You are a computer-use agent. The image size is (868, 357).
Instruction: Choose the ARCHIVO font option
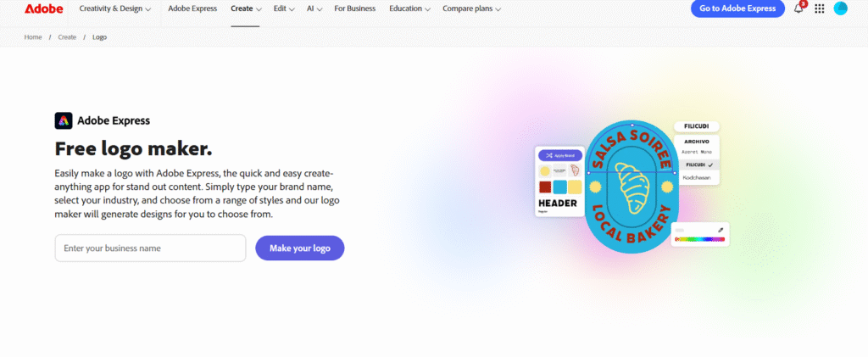tap(696, 142)
